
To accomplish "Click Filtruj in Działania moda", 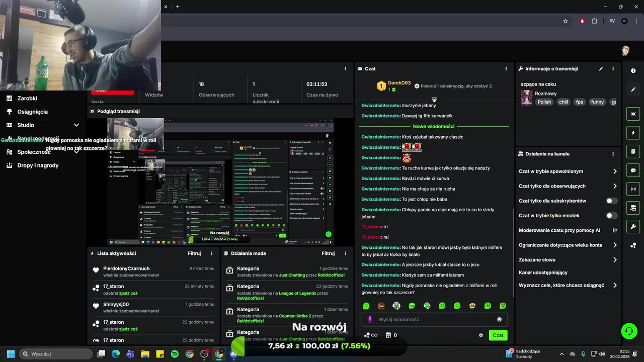I will tap(328, 253).
